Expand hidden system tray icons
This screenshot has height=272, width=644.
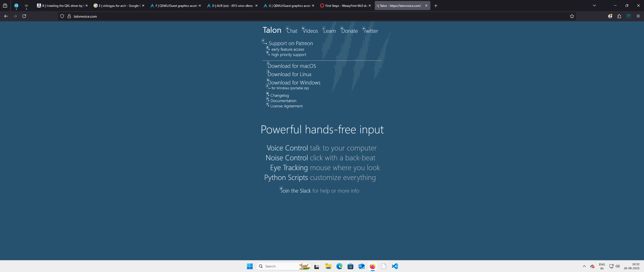584,266
